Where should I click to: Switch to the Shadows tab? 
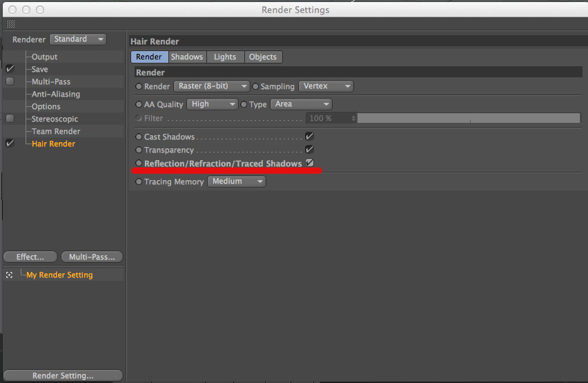tap(187, 57)
